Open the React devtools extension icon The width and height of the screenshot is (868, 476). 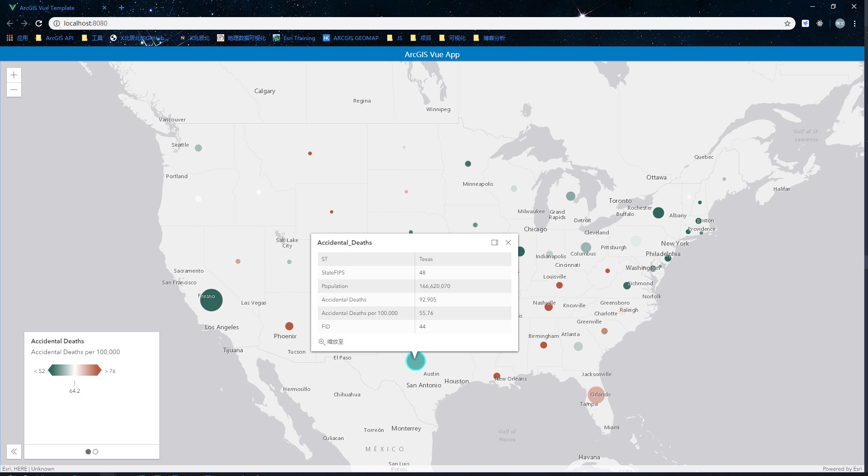tap(820, 23)
